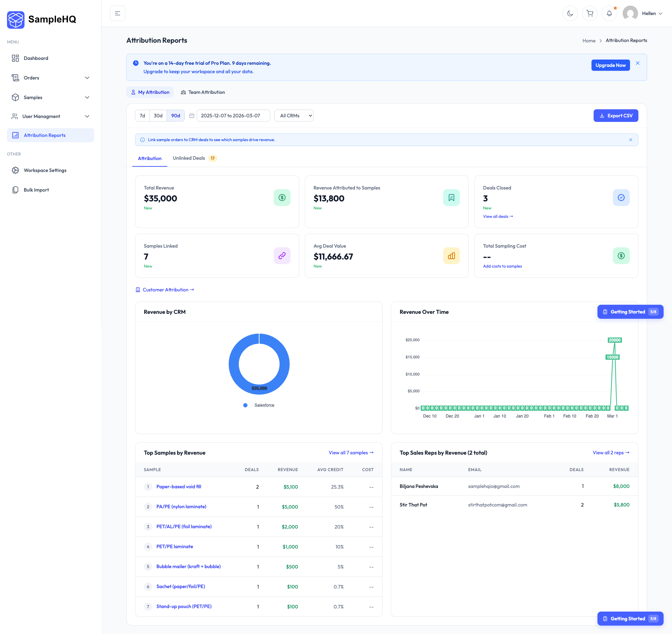Screen dimensions: 672x634
Task: Switch to Team Attribution view
Action: (x=203, y=92)
